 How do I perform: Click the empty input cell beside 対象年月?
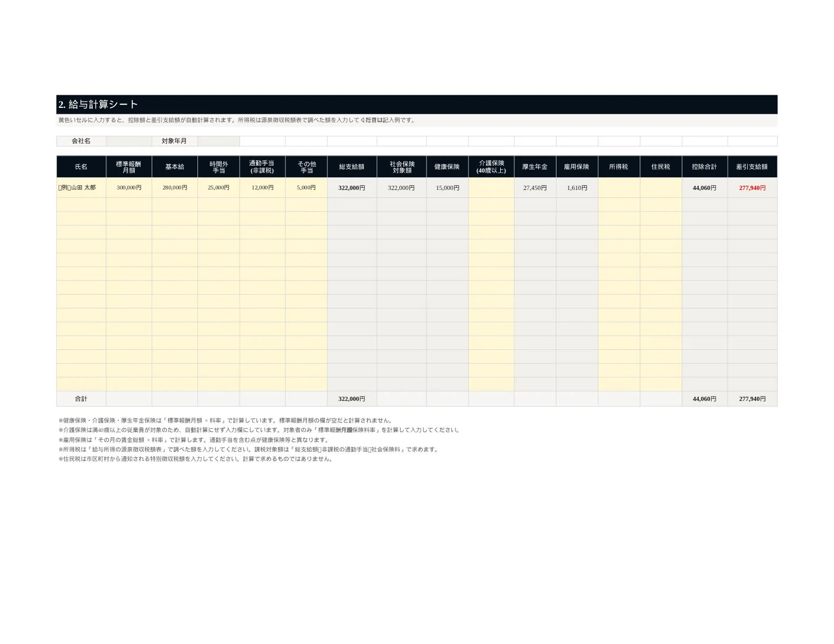point(219,141)
